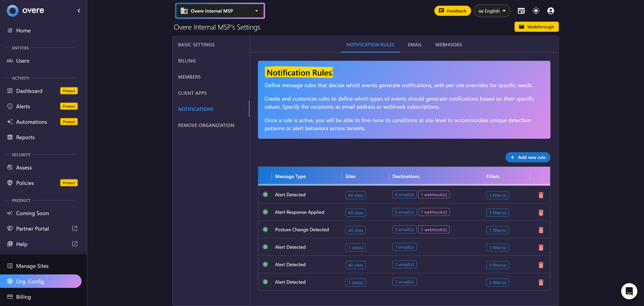Click the Add new rule button
Image resolution: width=644 pixels, height=306 pixels.
528,157
